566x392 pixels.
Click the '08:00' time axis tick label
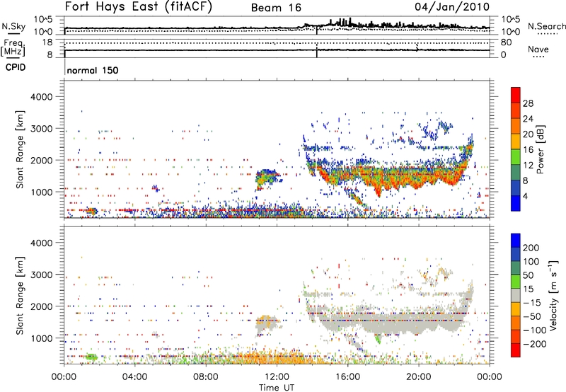[206, 377]
